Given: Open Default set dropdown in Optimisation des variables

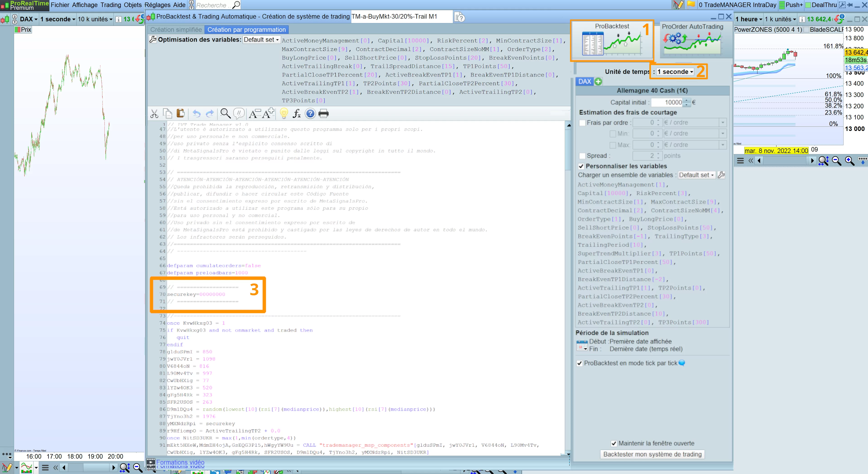Looking at the screenshot, I should pyautogui.click(x=261, y=40).
